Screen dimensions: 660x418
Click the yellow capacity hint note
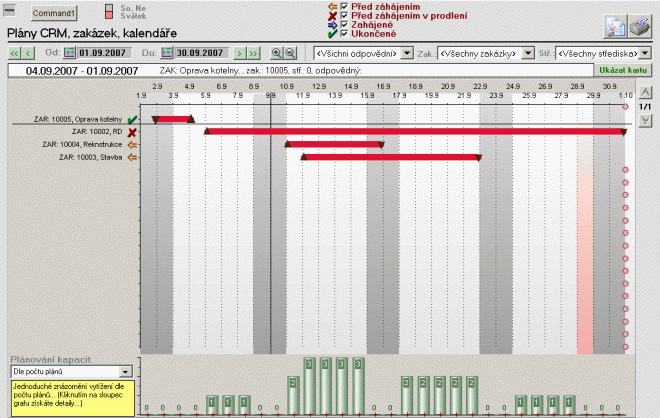[x=73, y=398]
